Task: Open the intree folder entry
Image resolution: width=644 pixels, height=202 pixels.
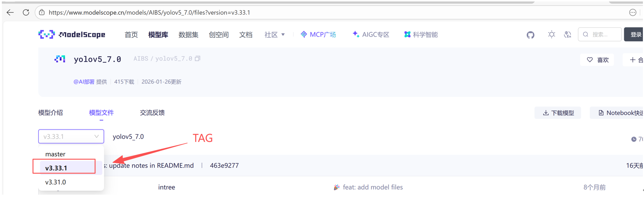Action: (x=167, y=187)
